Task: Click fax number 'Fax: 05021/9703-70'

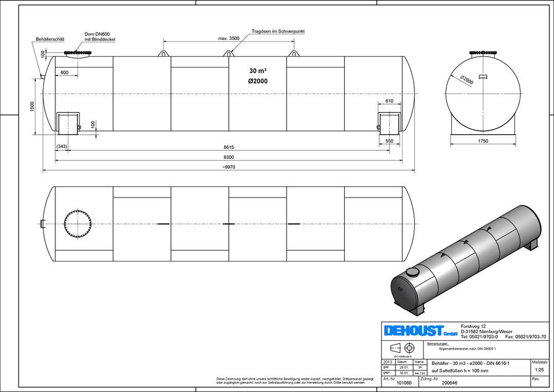Action: click(x=526, y=337)
